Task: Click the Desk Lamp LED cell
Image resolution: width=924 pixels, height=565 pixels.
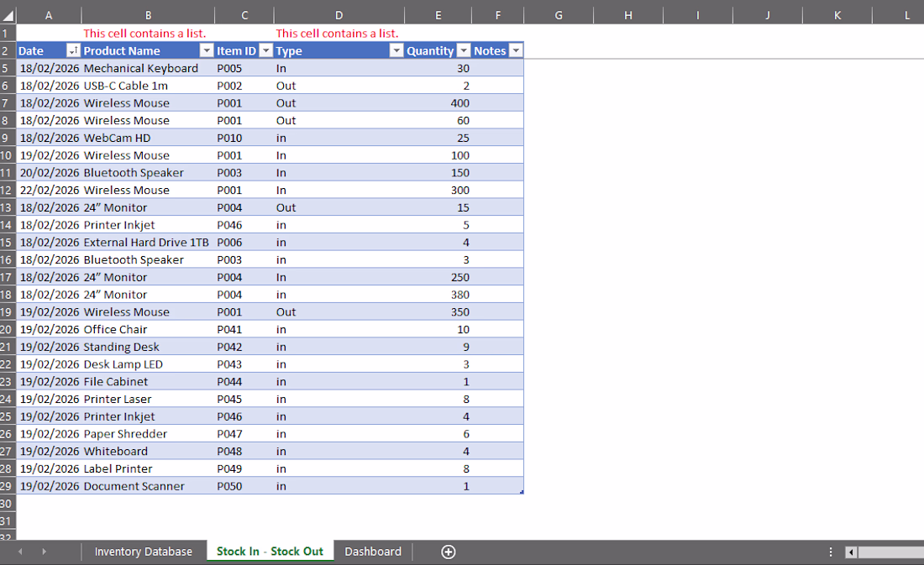Action: 147,364
